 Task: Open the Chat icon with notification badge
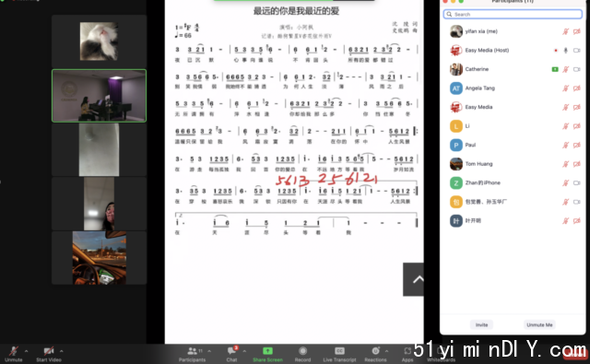231,350
